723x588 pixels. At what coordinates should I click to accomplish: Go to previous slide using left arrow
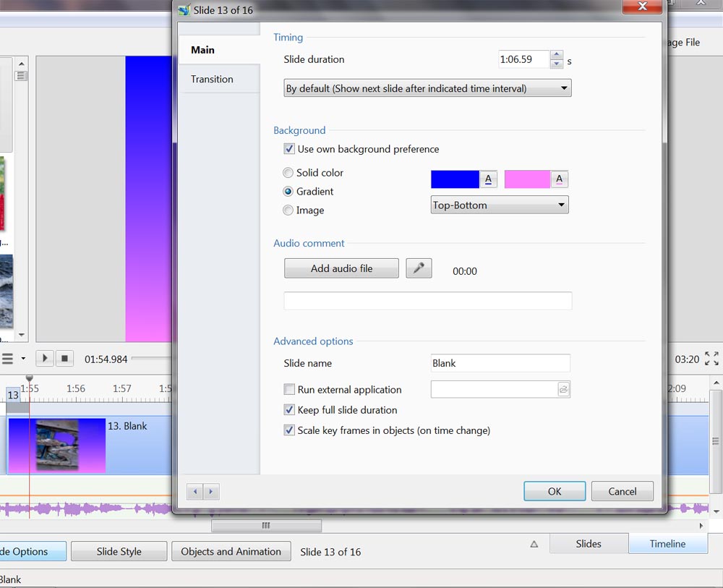pyautogui.click(x=194, y=492)
